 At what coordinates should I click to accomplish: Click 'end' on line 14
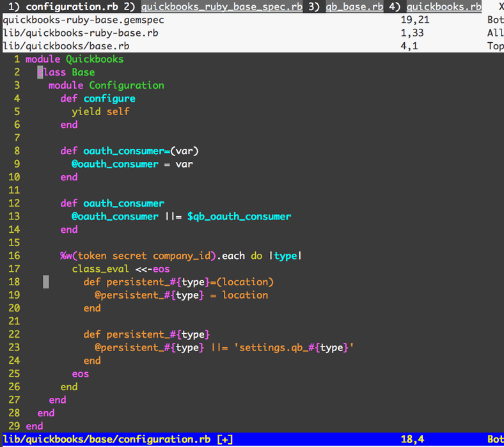point(69,230)
